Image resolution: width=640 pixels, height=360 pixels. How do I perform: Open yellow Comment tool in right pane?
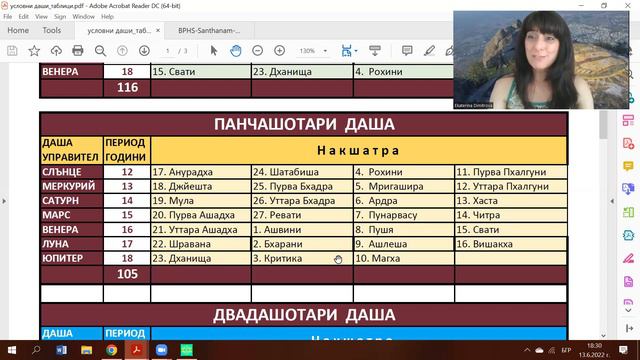coord(628,166)
